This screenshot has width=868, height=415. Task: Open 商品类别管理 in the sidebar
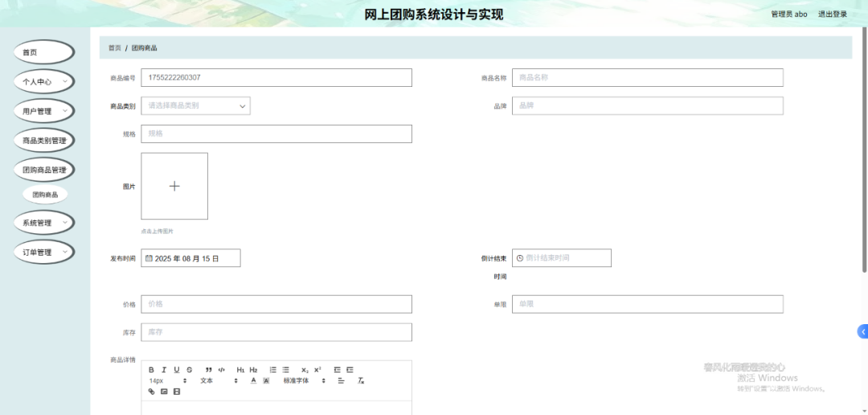click(44, 140)
